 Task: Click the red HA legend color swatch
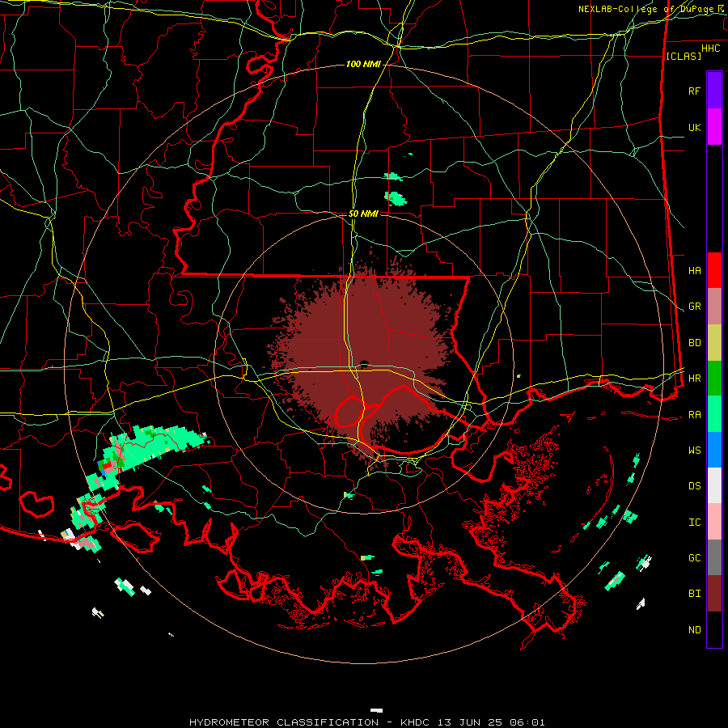(x=714, y=270)
